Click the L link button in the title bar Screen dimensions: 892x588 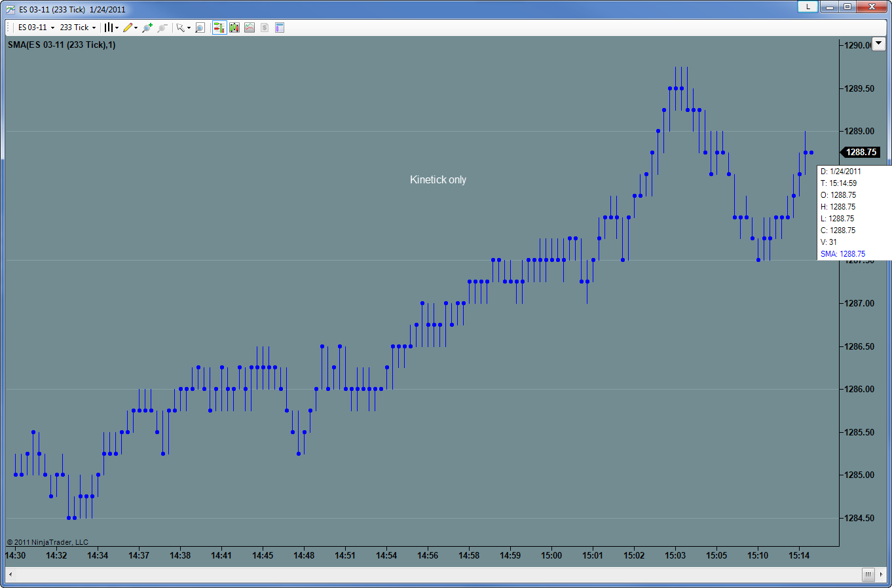[x=808, y=7]
